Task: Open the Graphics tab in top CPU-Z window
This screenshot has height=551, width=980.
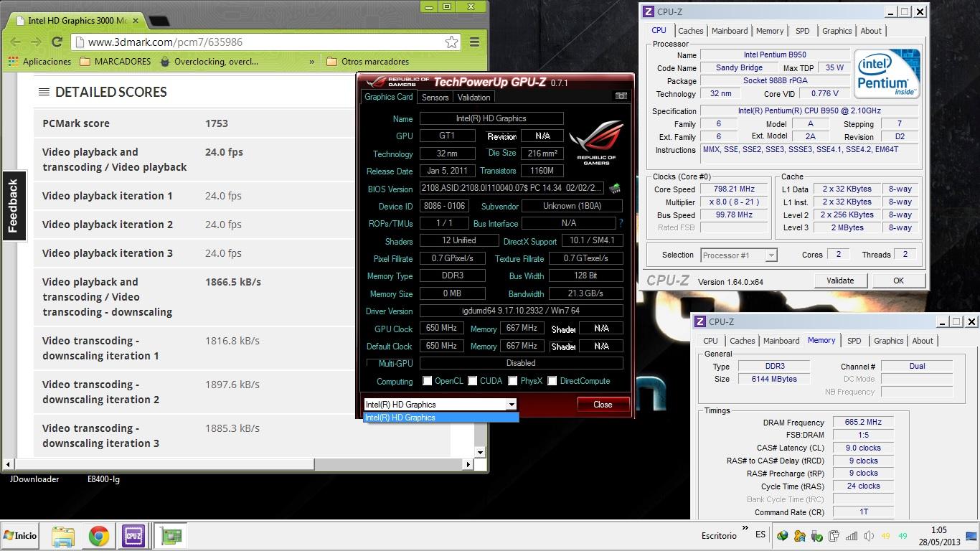Action: tap(837, 31)
